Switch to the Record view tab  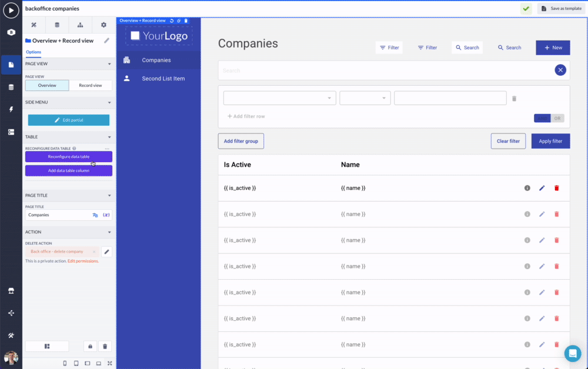click(91, 85)
